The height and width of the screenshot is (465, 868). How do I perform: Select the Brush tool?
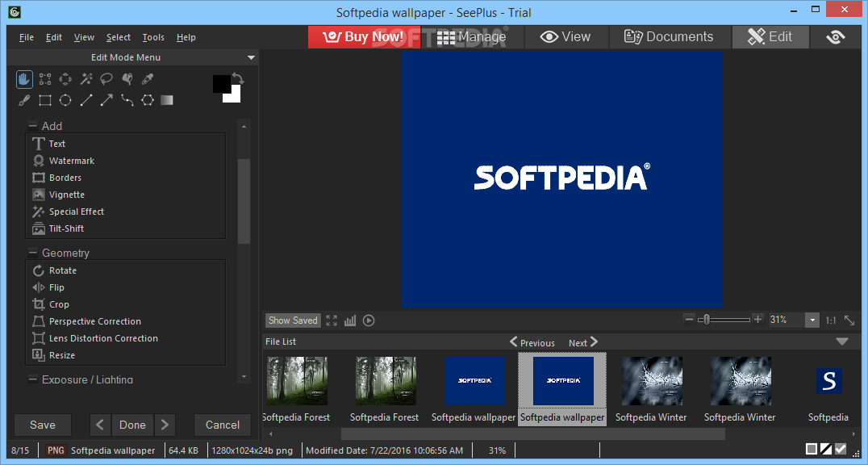coord(24,100)
